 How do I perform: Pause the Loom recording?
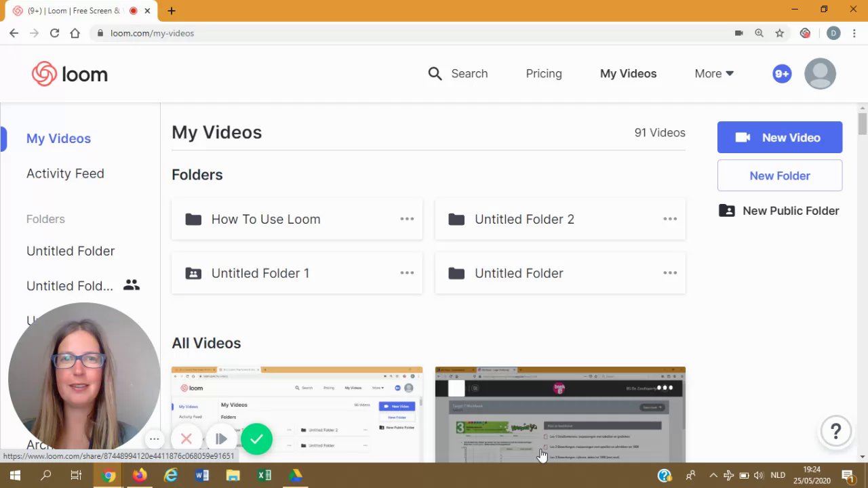221,439
